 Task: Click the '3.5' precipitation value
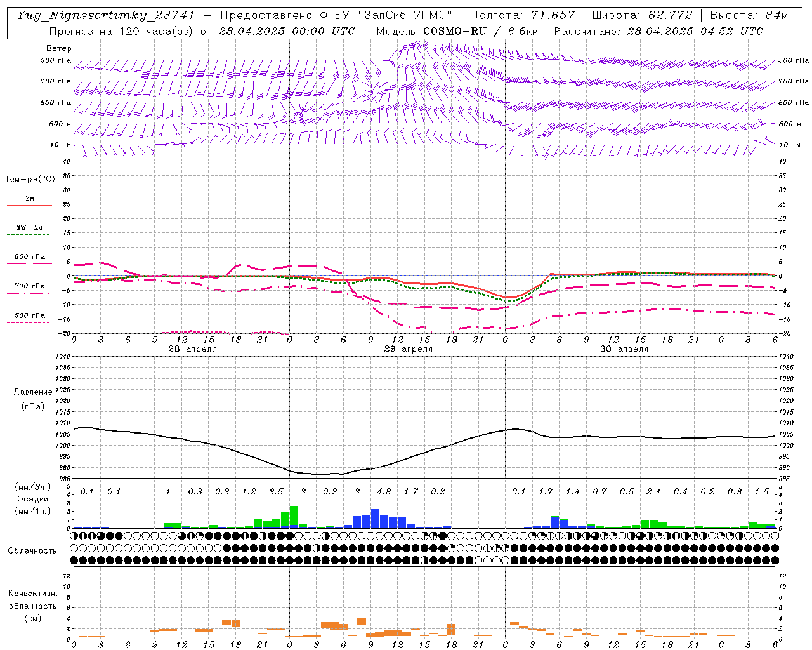point(276,491)
